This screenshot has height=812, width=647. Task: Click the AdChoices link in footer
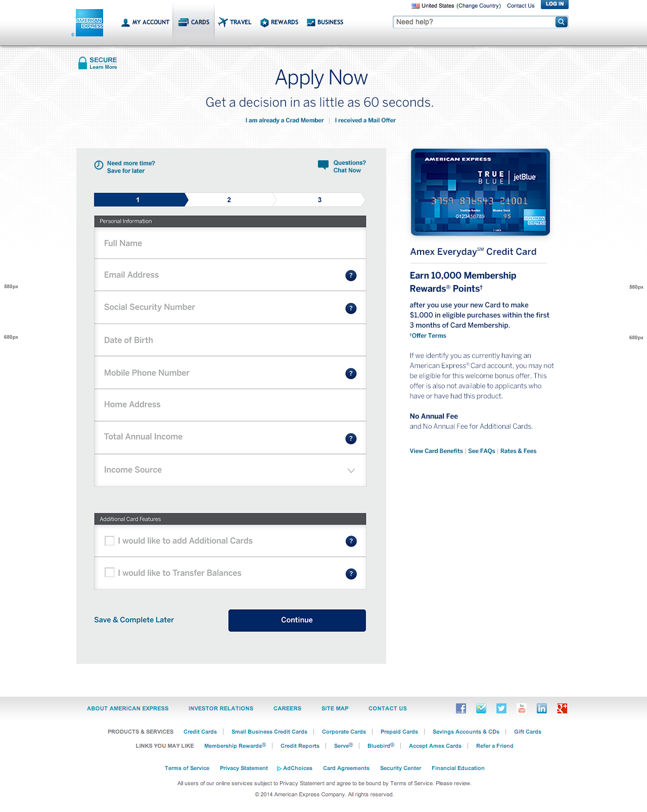click(295, 768)
